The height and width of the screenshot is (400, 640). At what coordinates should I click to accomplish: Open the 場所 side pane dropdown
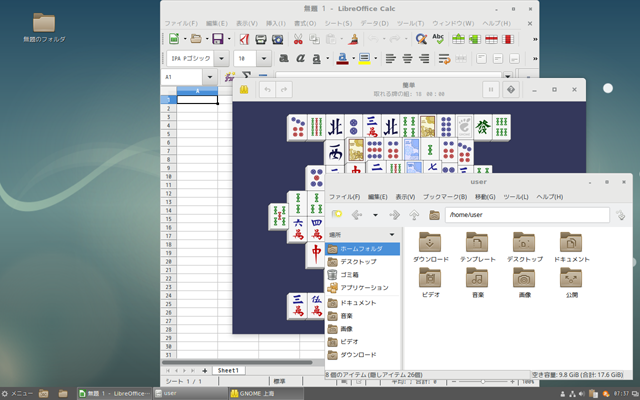392,235
